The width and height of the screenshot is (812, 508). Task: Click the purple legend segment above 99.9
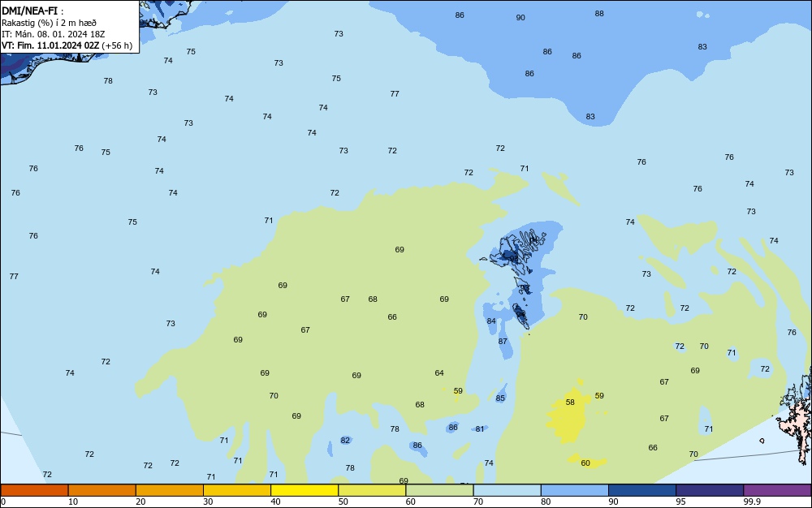pos(777,490)
